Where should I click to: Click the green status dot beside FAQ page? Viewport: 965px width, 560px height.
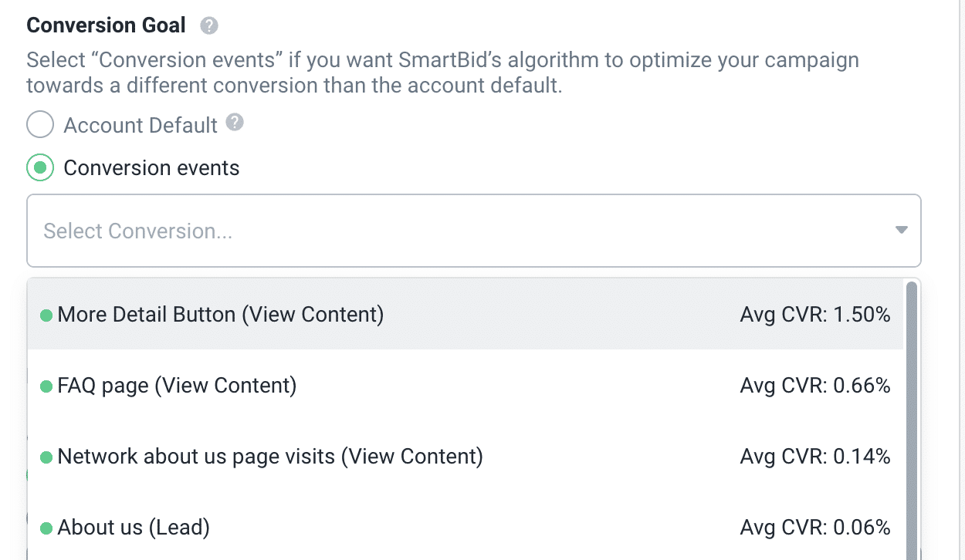point(46,386)
